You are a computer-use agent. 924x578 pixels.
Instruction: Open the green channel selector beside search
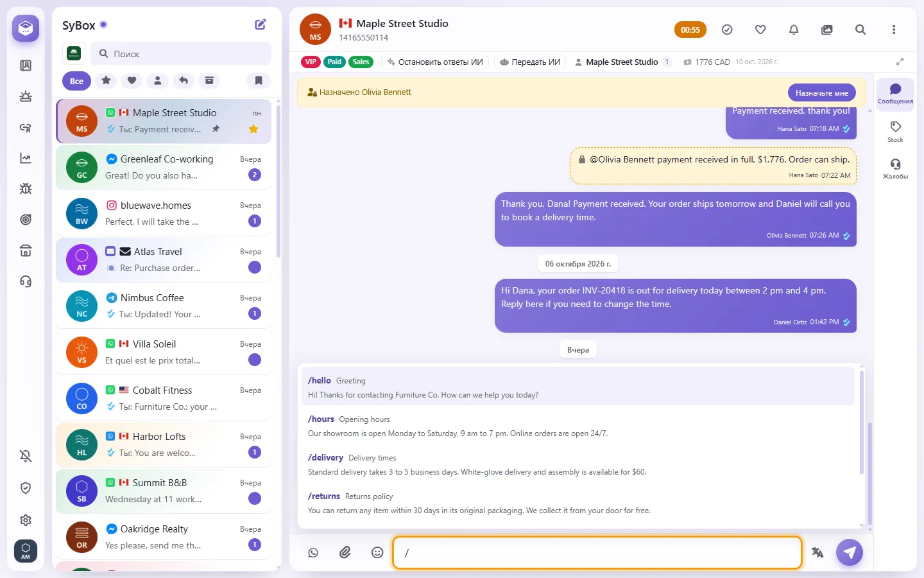point(74,53)
